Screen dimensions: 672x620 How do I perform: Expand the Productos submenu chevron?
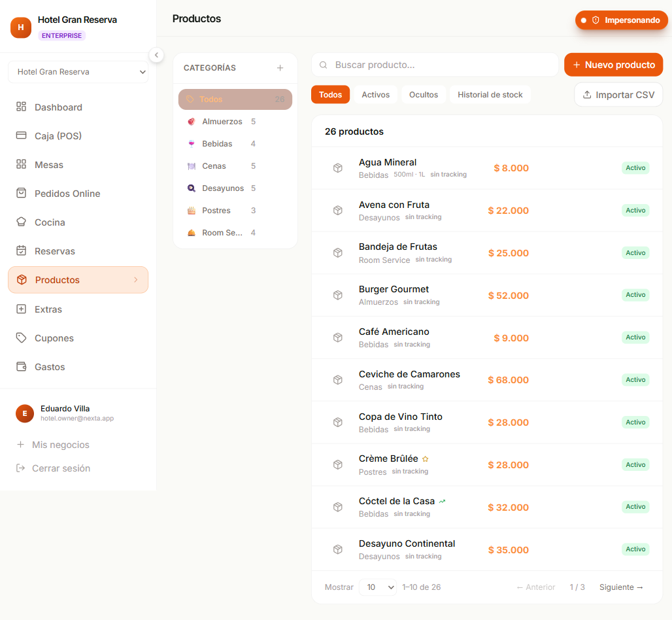[136, 279]
